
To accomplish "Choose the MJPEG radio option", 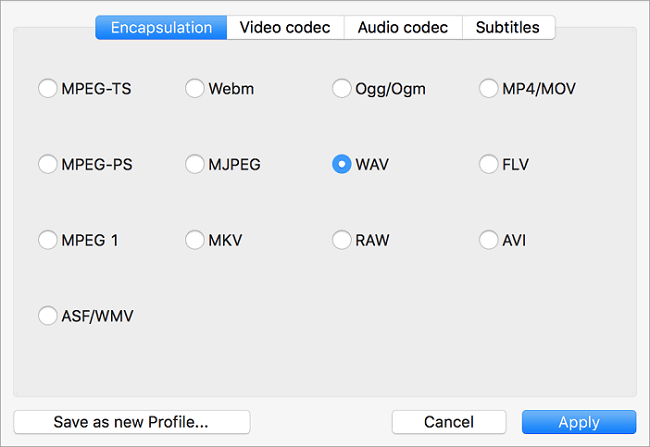I will pos(195,164).
